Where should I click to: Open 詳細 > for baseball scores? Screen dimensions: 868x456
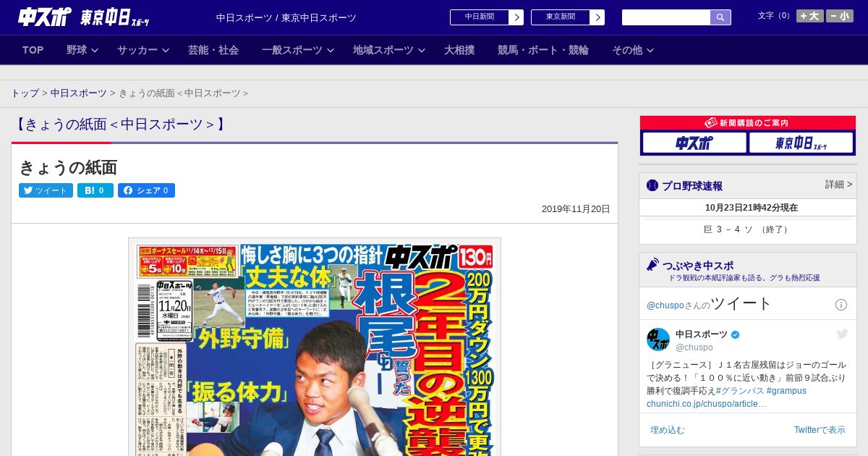coord(839,185)
